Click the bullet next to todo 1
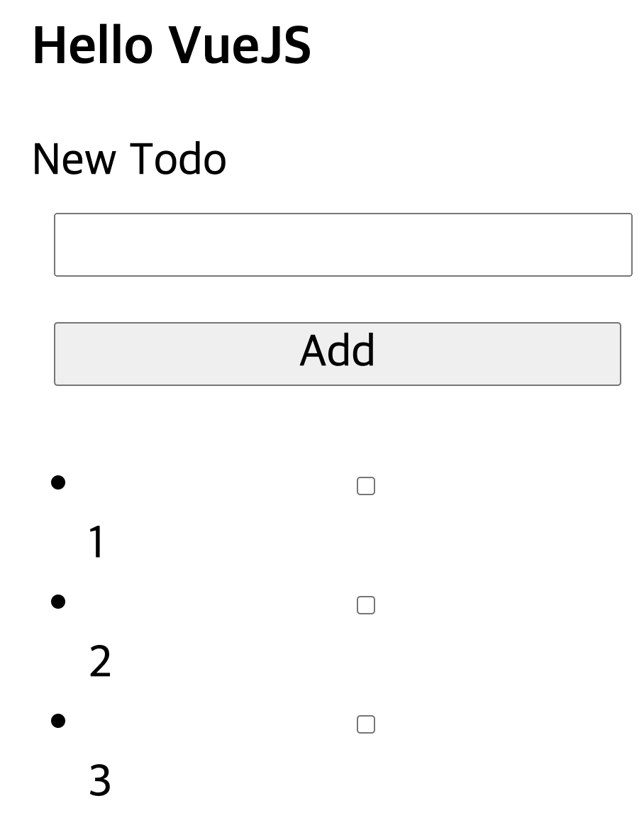The image size is (644, 840). [x=57, y=482]
